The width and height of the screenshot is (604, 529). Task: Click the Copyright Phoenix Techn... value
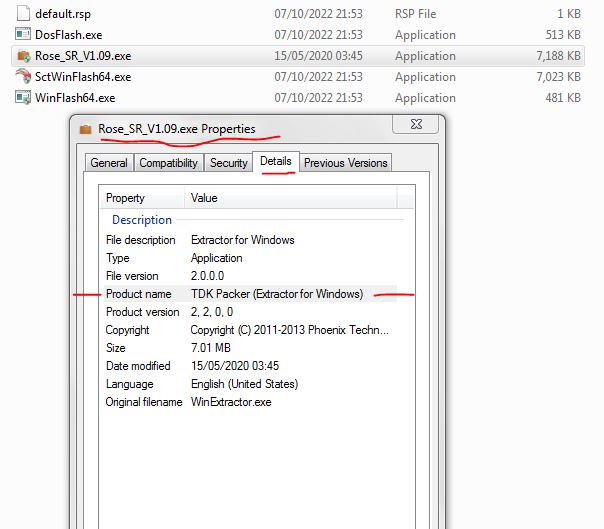290,330
